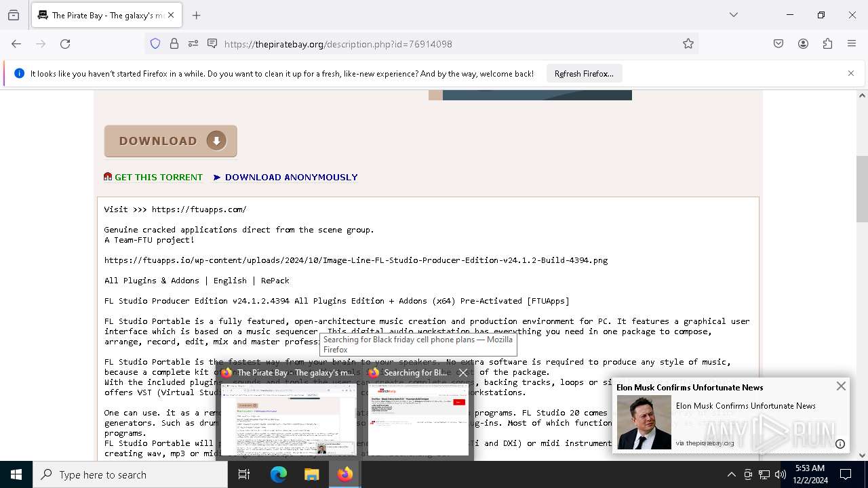868x488 pixels.
Task: Open the Extensions puzzle icon
Action: (x=827, y=44)
